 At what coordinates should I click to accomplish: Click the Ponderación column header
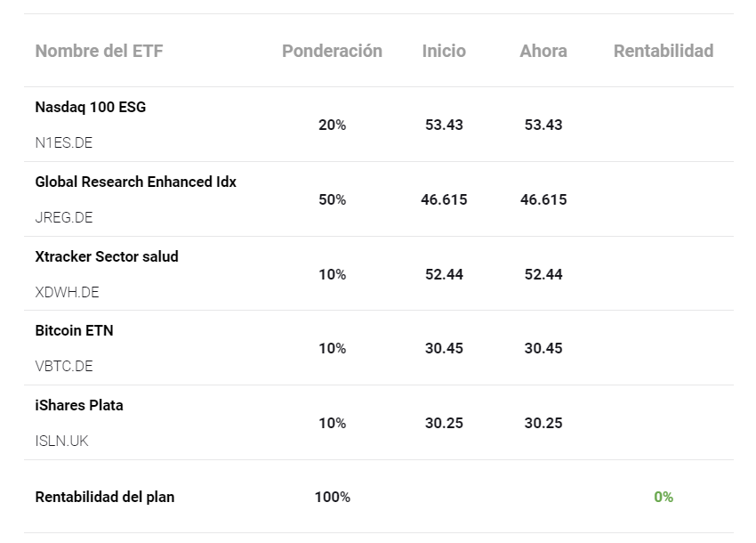click(332, 51)
